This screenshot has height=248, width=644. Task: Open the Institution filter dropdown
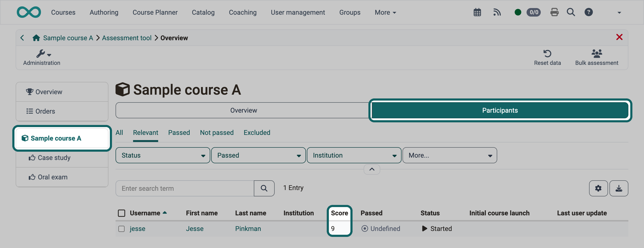point(354,155)
